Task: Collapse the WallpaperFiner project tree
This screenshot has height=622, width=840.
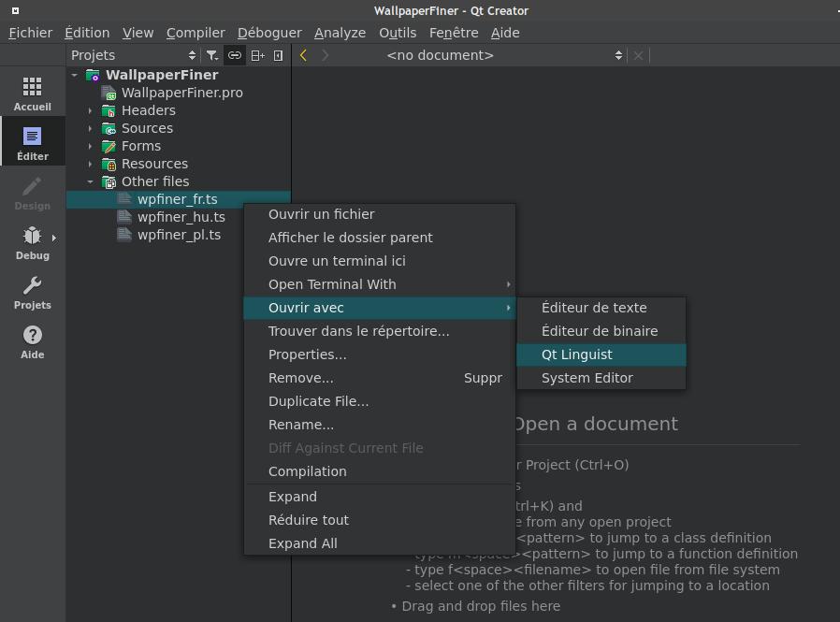Action: tap(75, 75)
